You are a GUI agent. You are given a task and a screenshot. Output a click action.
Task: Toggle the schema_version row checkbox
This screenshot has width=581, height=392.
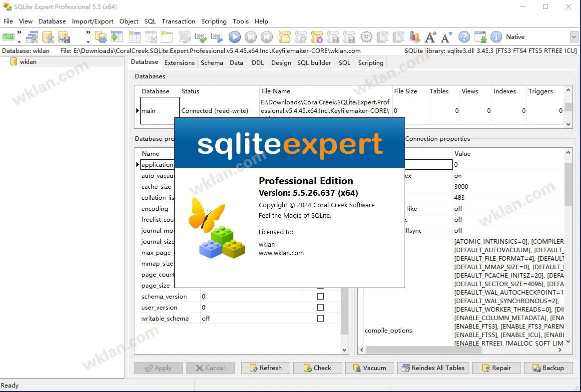(321, 297)
